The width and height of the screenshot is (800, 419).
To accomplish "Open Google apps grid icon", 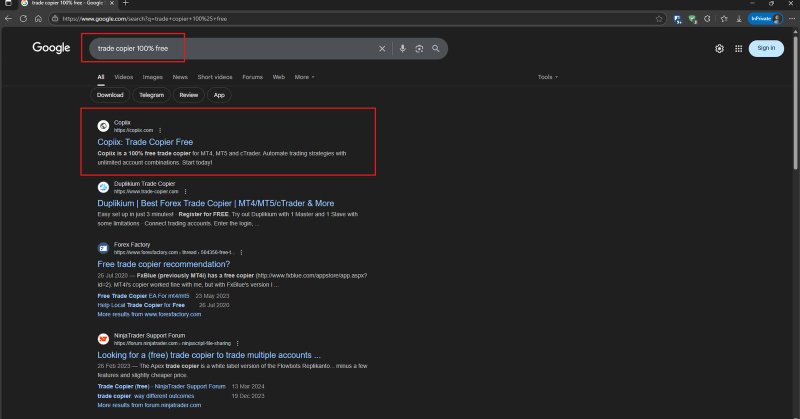I will [738, 48].
